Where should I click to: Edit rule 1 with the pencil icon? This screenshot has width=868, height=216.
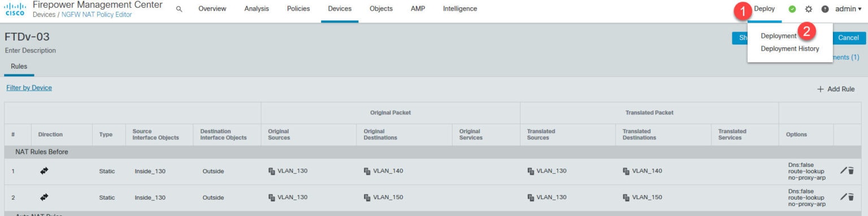pyautogui.click(x=843, y=170)
